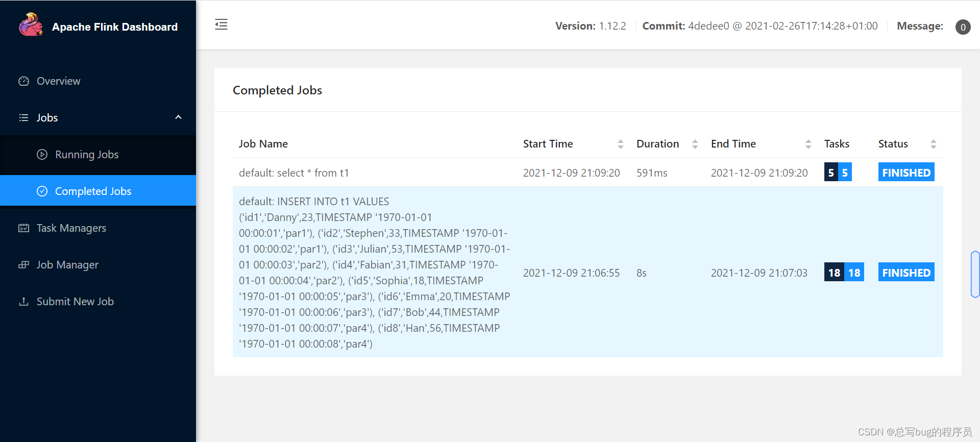980x442 pixels.
Task: Click the Task Managers schedule icon
Action: click(x=23, y=228)
